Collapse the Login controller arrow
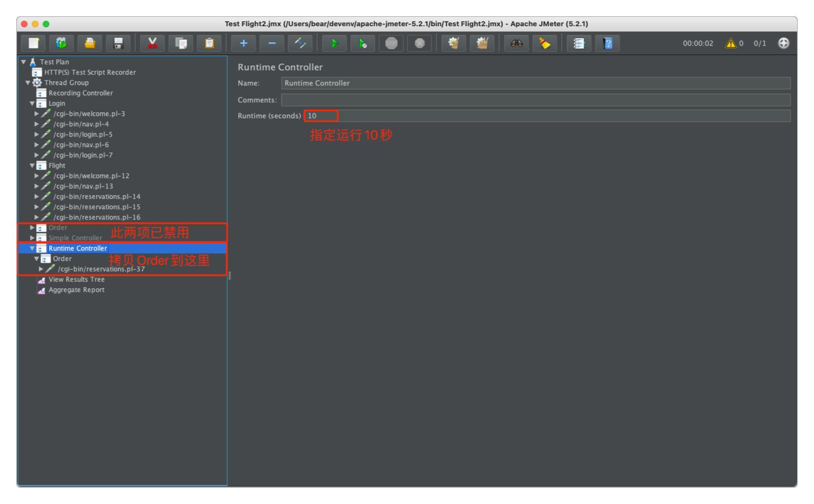Screen dimensions: 814x504 [32, 104]
